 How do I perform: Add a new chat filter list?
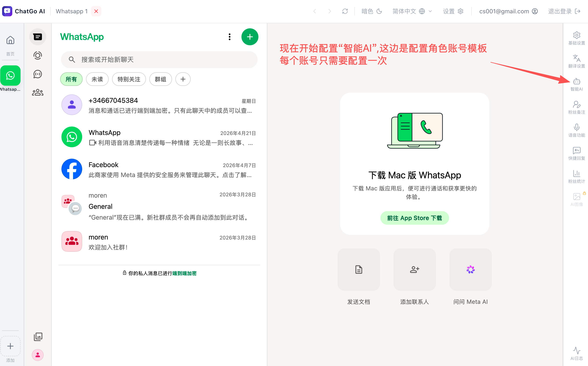pyautogui.click(x=183, y=79)
